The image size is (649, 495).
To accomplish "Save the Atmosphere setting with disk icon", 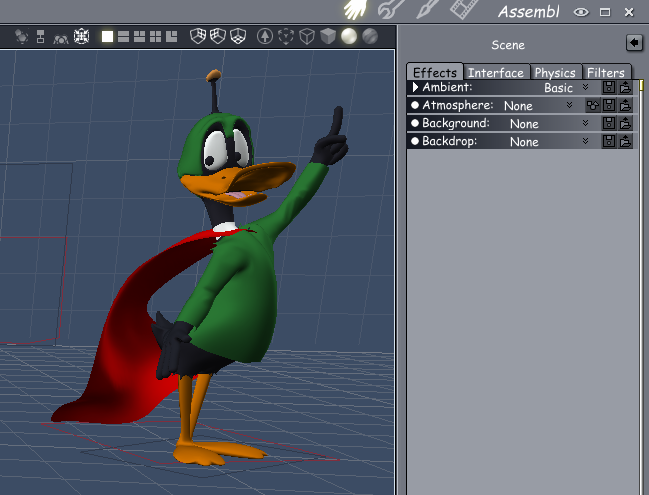I will pos(609,105).
